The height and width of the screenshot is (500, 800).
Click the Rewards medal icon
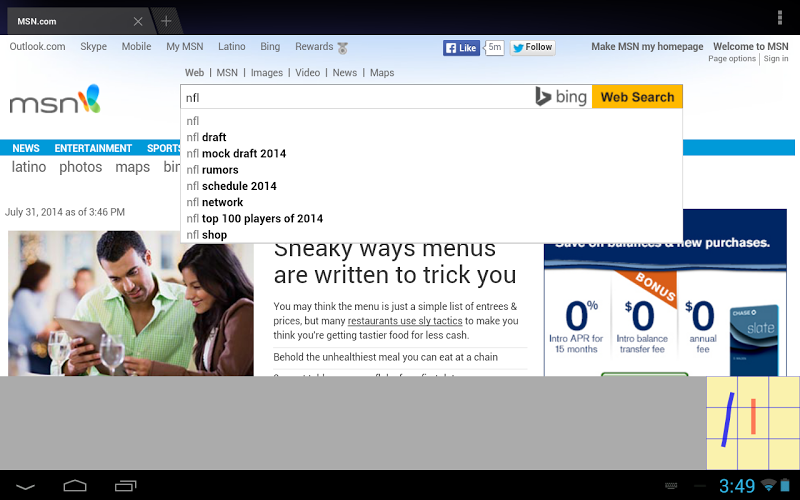pyautogui.click(x=343, y=48)
